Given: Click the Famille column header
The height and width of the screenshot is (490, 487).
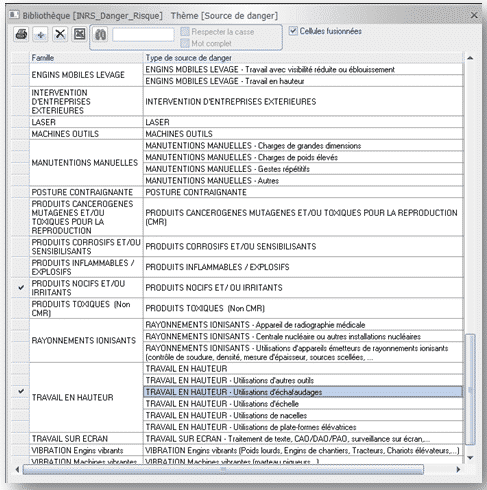Looking at the screenshot, I should (x=87, y=58).
